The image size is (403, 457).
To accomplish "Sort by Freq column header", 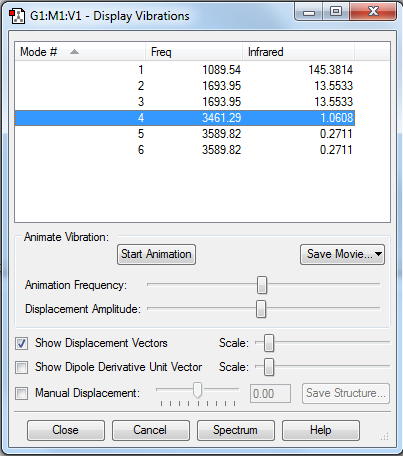I will [x=194, y=52].
